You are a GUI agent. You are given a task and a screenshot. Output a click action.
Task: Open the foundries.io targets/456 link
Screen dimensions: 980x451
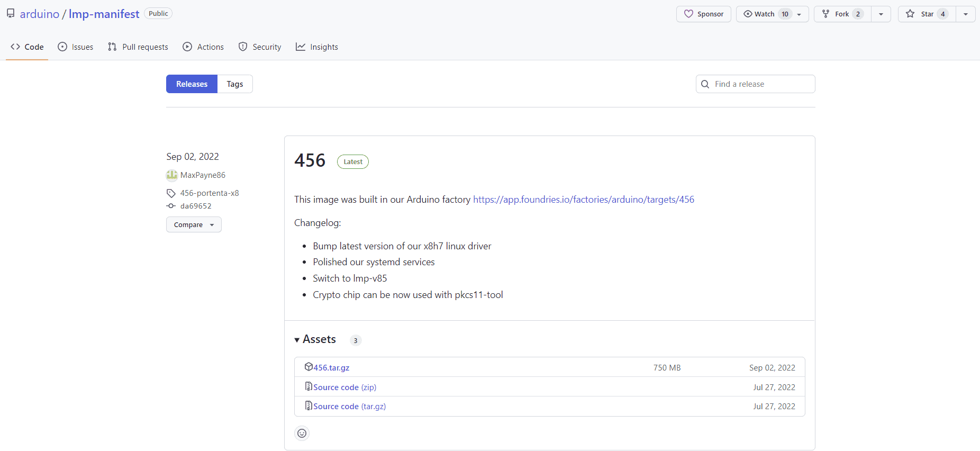pos(583,200)
